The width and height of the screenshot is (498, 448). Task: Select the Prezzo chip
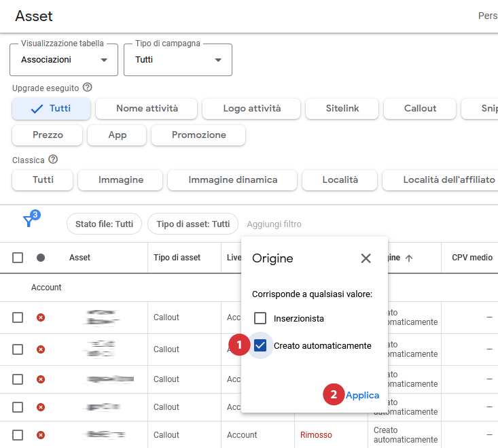click(48, 135)
